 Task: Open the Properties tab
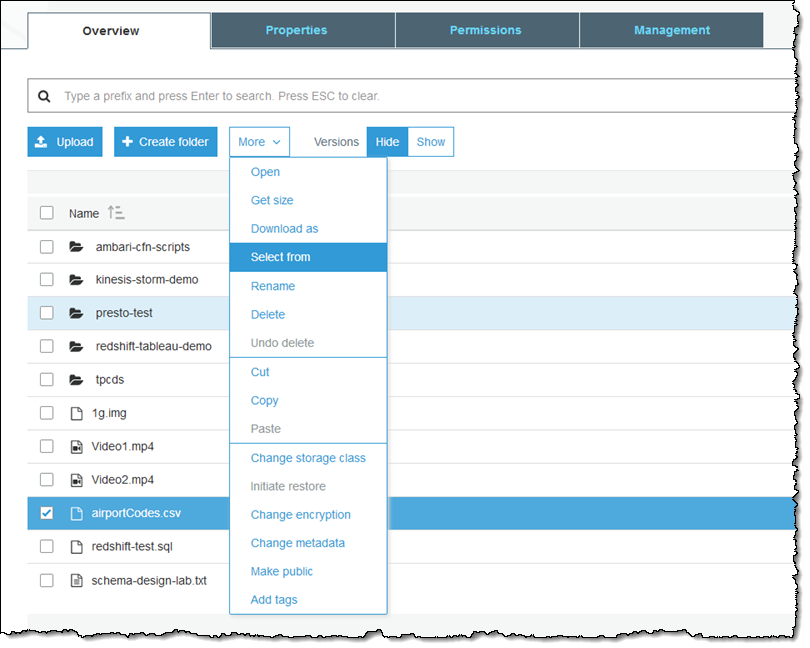[x=296, y=30]
